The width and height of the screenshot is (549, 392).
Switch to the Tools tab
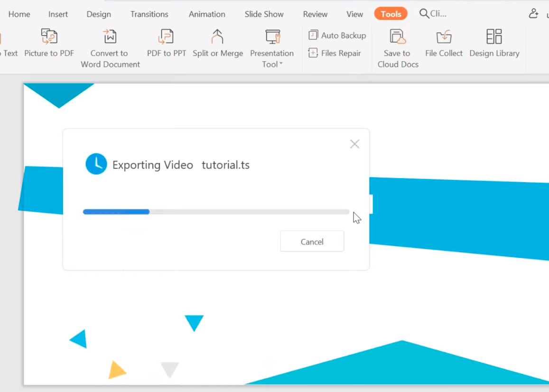click(391, 14)
